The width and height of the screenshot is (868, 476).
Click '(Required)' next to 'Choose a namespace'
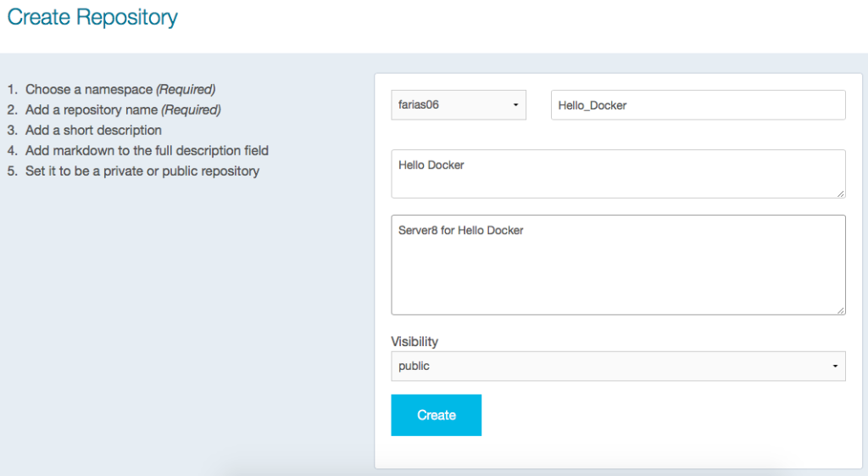[186, 89]
